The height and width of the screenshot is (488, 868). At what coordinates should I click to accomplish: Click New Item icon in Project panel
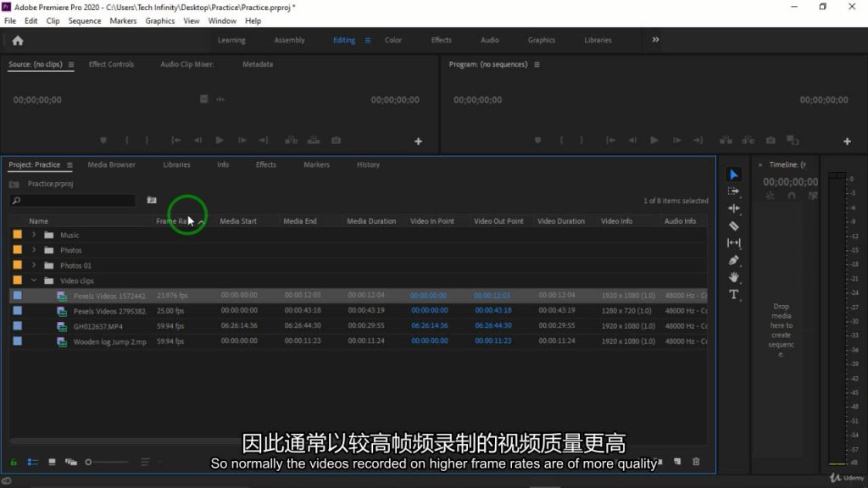coord(677,462)
